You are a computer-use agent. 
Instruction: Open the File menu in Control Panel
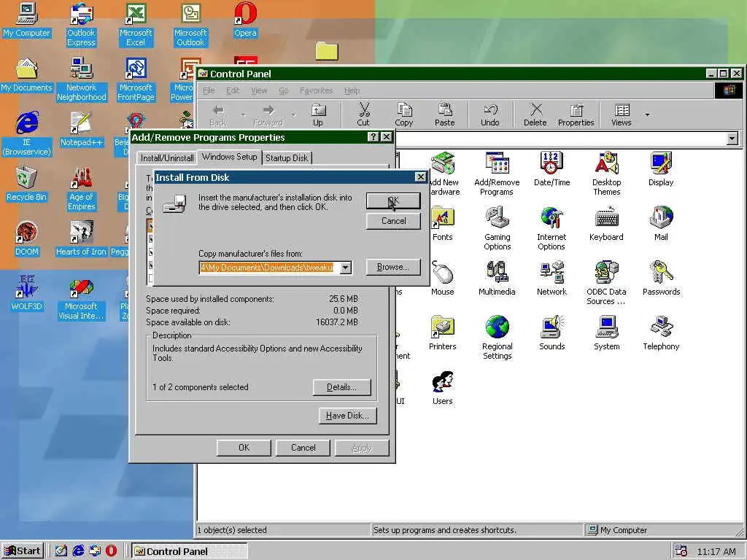click(x=209, y=90)
